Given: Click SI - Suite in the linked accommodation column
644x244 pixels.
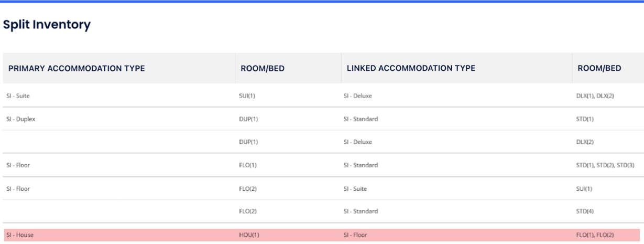Looking at the screenshot, I should coord(357,189).
